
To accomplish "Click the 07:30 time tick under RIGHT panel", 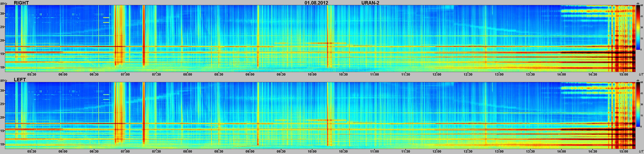I will click(x=157, y=74).
